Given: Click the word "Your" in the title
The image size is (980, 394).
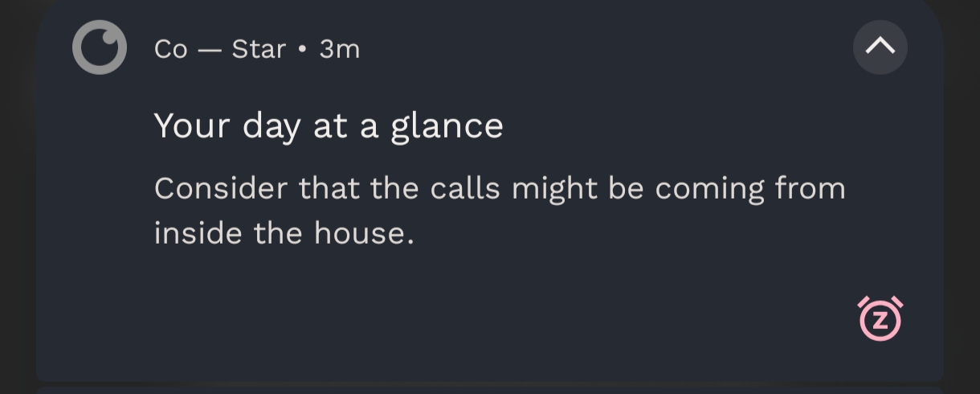Looking at the screenshot, I should [191, 126].
